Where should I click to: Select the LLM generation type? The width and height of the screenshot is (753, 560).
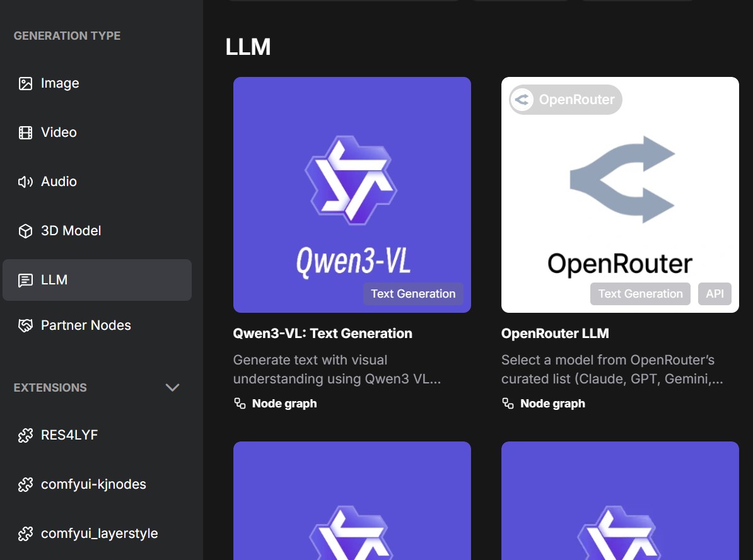pyautogui.click(x=97, y=280)
